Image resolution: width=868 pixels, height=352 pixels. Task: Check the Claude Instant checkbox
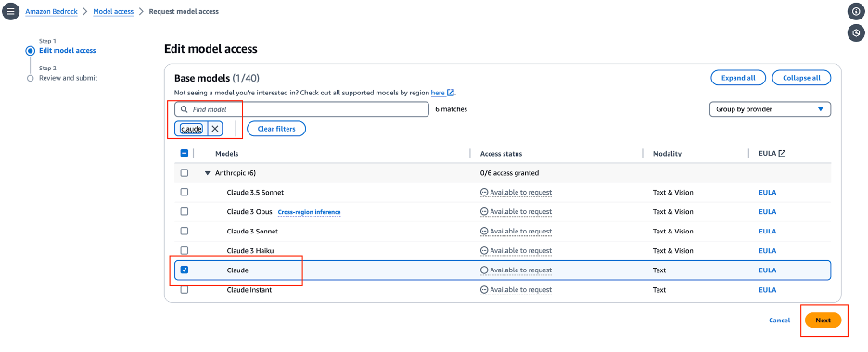[x=185, y=290]
